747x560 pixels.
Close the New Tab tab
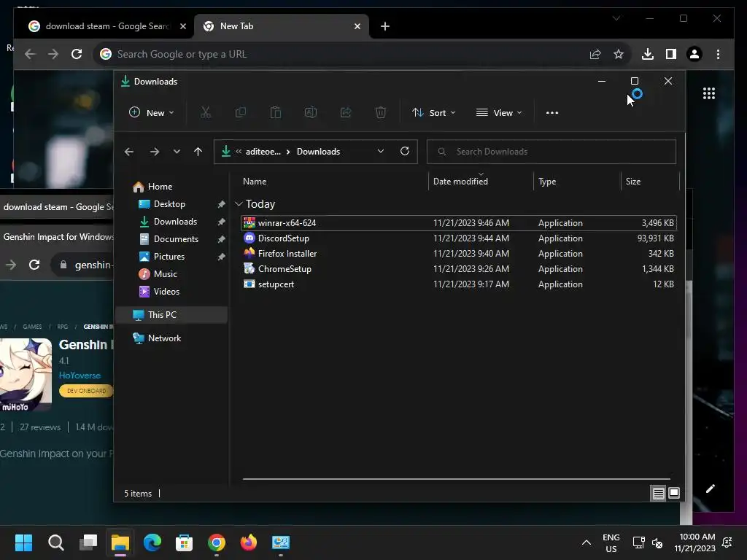click(x=357, y=26)
